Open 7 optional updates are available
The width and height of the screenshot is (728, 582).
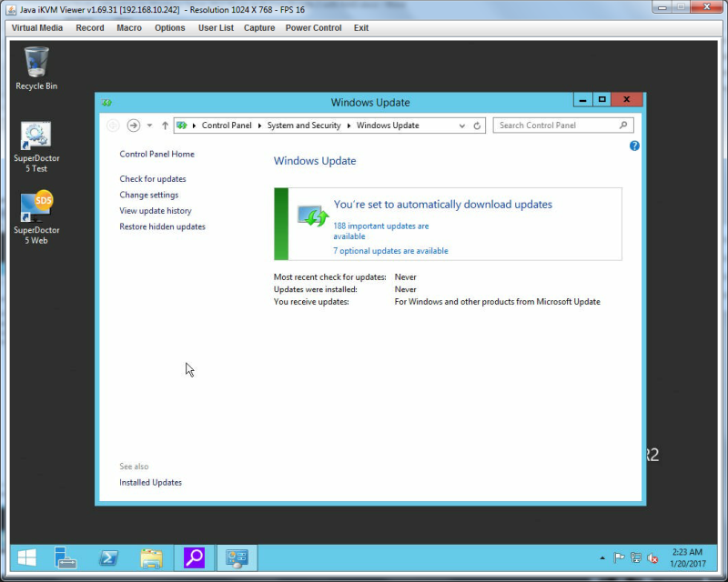coord(391,251)
